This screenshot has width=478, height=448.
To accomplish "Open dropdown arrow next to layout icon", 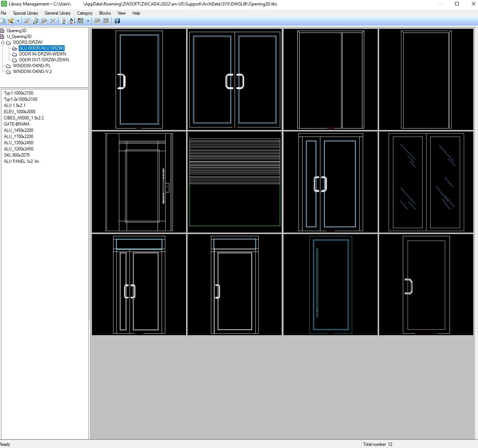I will tap(88, 21).
